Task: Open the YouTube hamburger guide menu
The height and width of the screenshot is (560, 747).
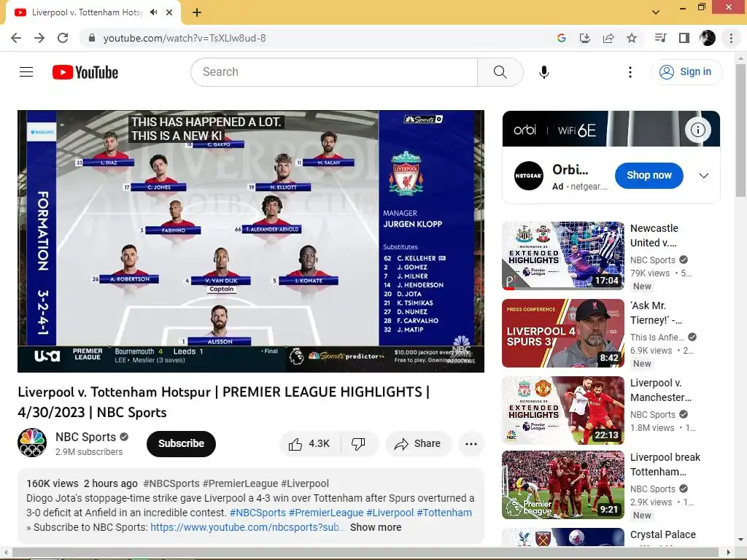Action: [x=26, y=72]
